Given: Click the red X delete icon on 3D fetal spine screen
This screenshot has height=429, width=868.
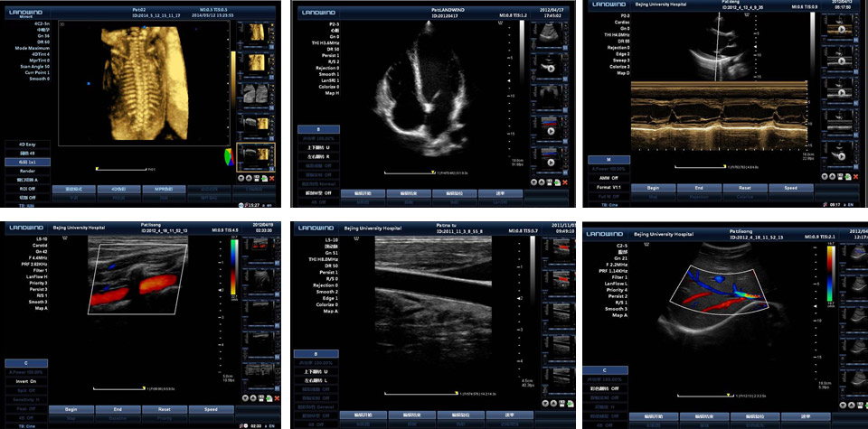Looking at the screenshot, I should click(x=272, y=178).
